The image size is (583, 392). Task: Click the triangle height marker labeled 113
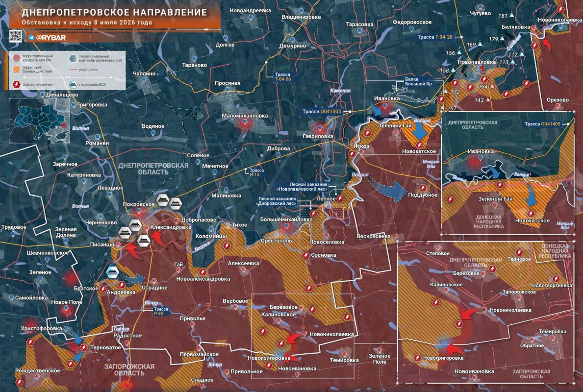tap(513, 62)
